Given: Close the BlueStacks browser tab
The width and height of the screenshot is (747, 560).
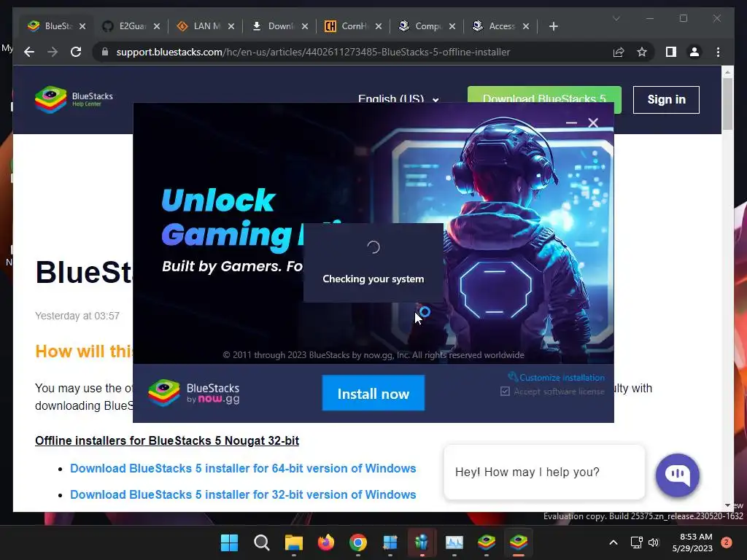Looking at the screenshot, I should click(82, 26).
